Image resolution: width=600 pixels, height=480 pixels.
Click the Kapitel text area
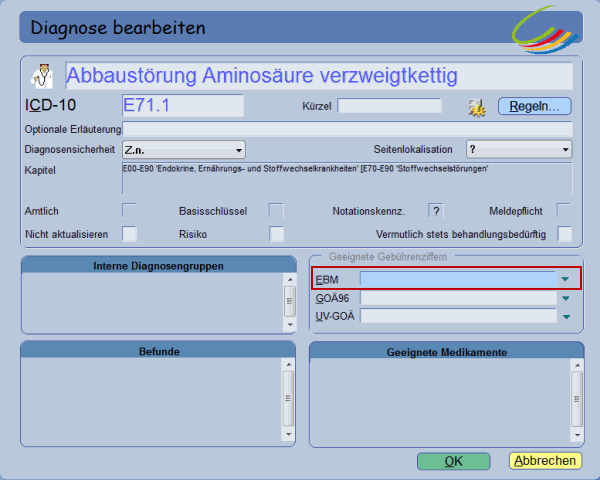[347, 179]
